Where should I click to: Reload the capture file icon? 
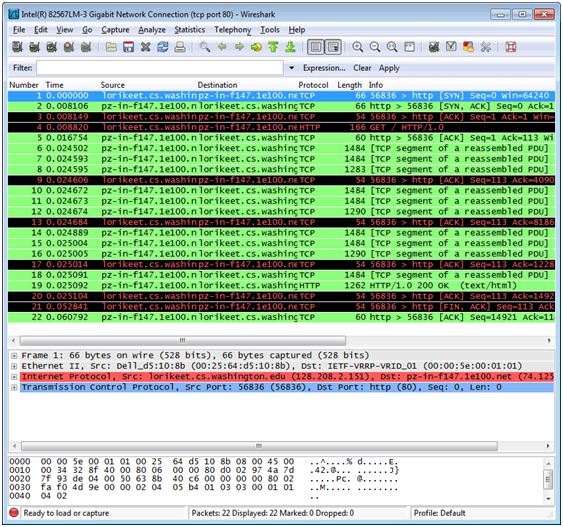pos(163,47)
